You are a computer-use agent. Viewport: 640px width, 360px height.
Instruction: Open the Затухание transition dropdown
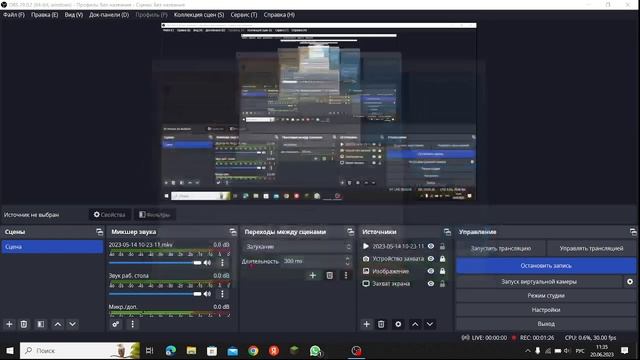pyautogui.click(x=298, y=247)
